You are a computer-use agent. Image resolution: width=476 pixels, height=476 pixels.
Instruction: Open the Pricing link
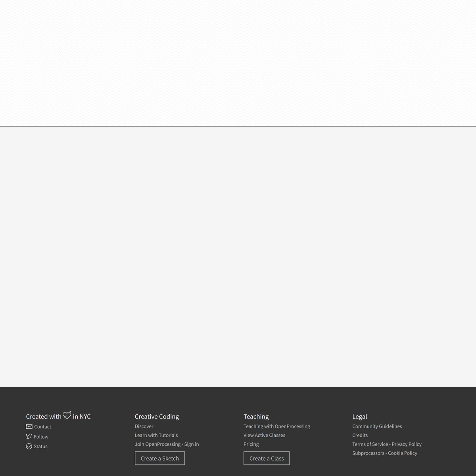(251, 444)
